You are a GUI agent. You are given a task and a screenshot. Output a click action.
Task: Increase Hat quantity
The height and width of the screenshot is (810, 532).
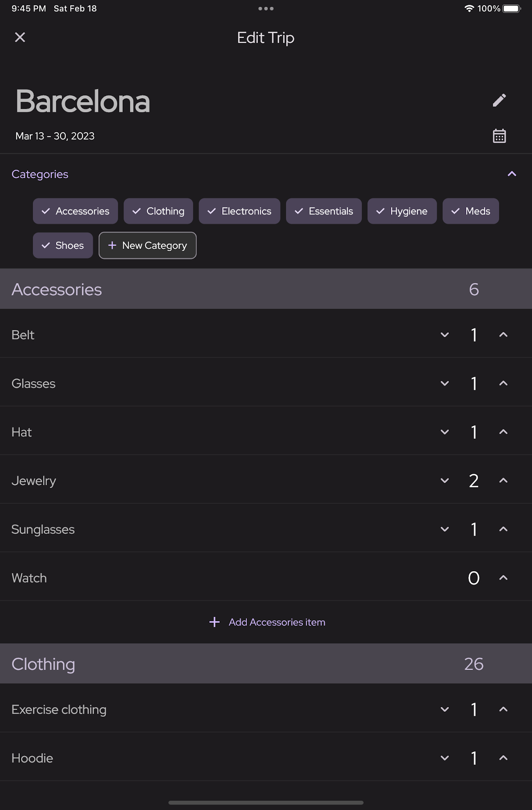pos(503,432)
